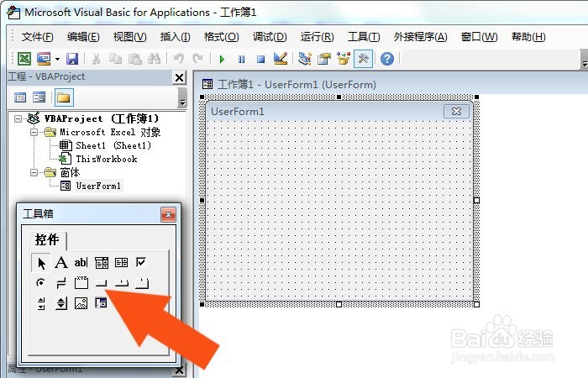Select the Image control tool
The width and height of the screenshot is (588, 378).
point(81,303)
